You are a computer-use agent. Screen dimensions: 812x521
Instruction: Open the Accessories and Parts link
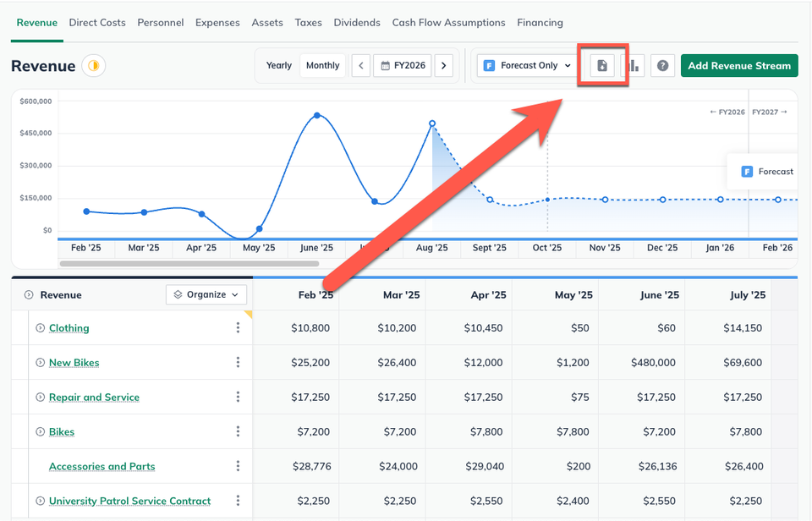click(x=102, y=466)
